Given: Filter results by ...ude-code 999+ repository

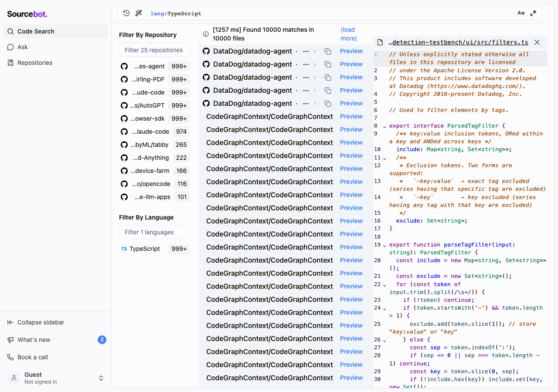Looking at the screenshot, I should (x=154, y=92).
